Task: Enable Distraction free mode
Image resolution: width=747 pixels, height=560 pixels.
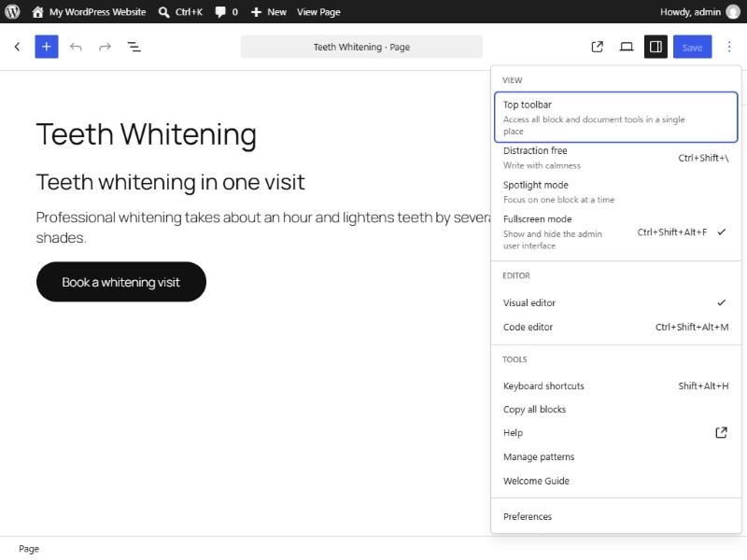Action: click(x=616, y=158)
